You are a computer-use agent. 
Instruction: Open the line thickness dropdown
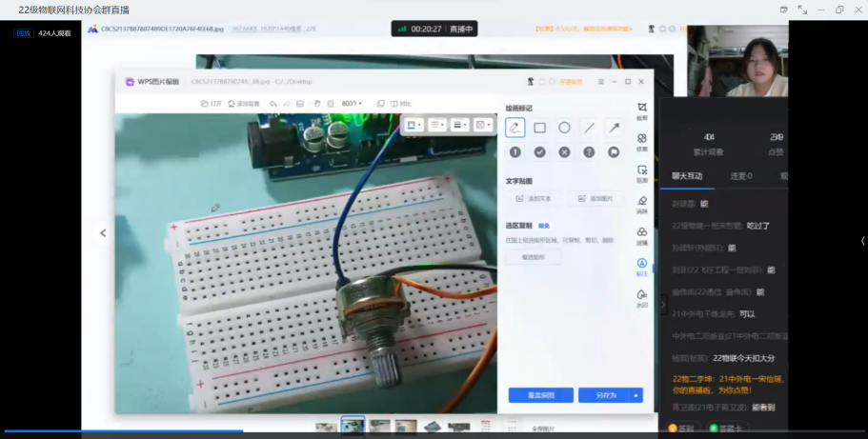tap(459, 125)
